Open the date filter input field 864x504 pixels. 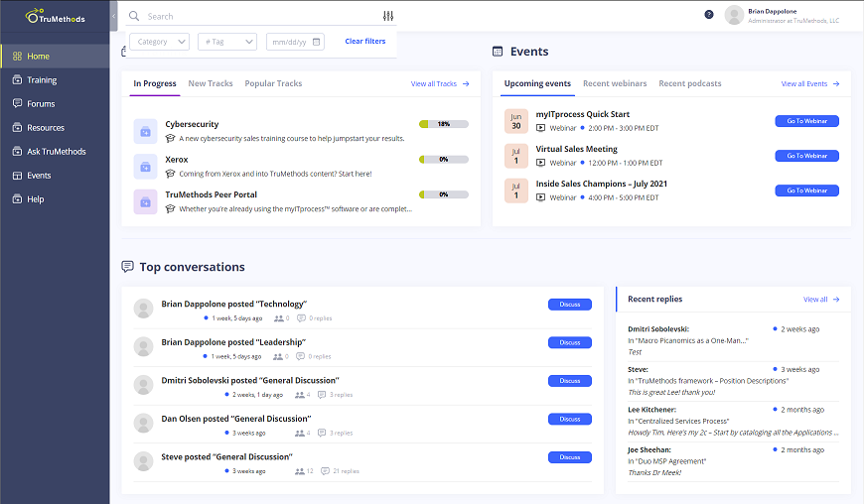[x=295, y=42]
